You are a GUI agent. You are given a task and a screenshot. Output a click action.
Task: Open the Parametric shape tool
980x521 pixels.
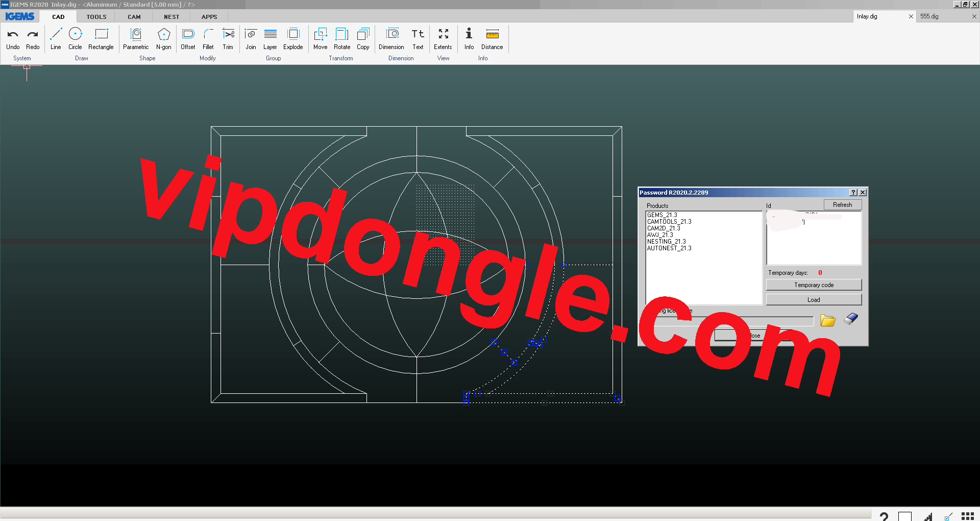coord(136,39)
